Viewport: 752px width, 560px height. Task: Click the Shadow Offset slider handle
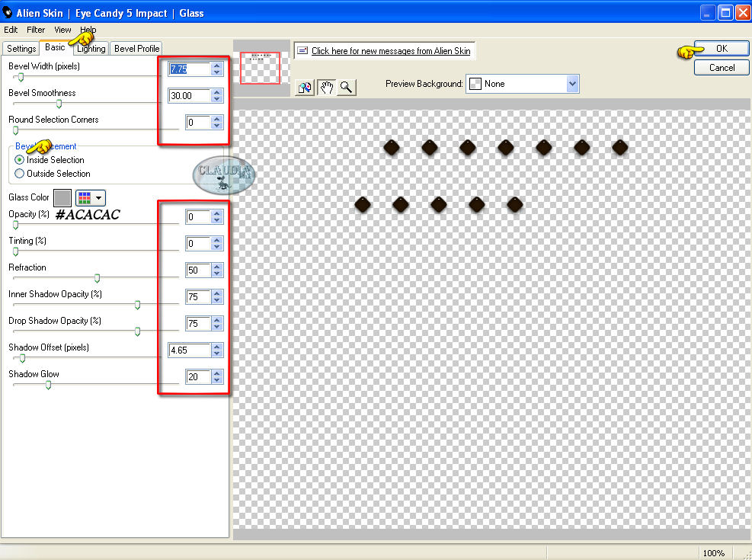[x=22, y=358]
